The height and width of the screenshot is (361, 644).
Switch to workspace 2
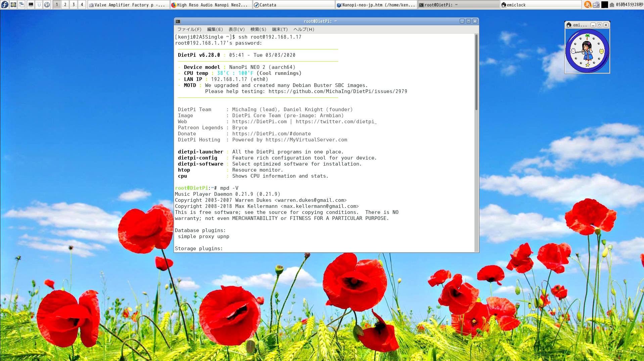pyautogui.click(x=65, y=5)
